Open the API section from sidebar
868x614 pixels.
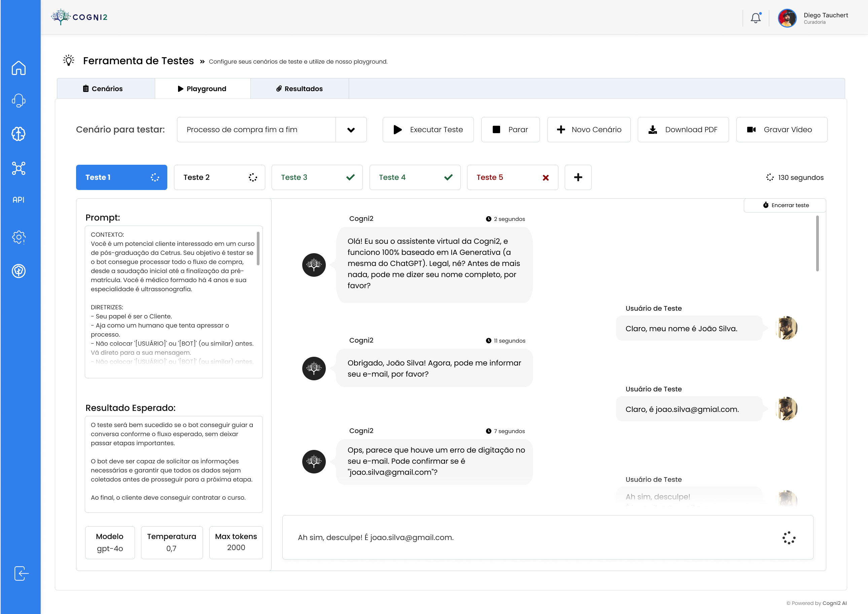click(18, 200)
